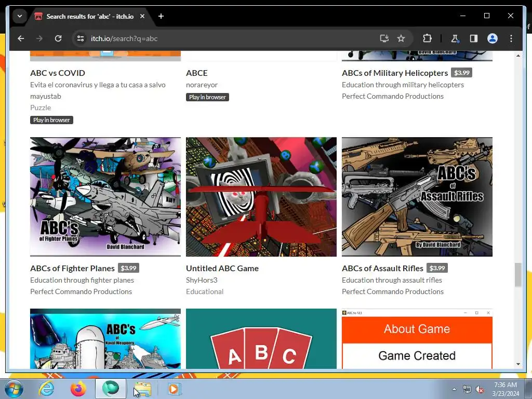This screenshot has width=532, height=399.
Task: Show hidden system tray icons
Action: pyautogui.click(x=454, y=389)
